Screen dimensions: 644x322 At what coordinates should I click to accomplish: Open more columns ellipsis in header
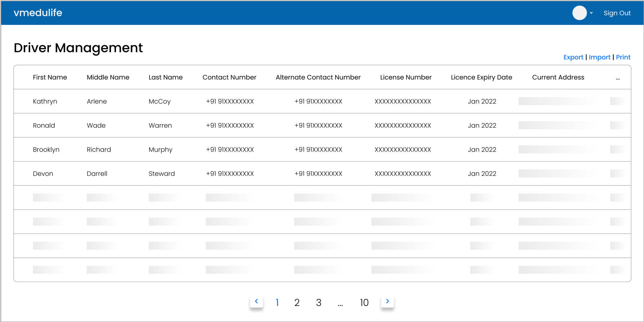tap(618, 79)
